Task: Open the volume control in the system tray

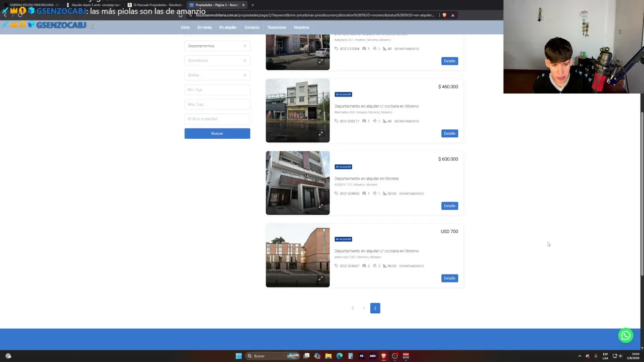Action: (620, 356)
